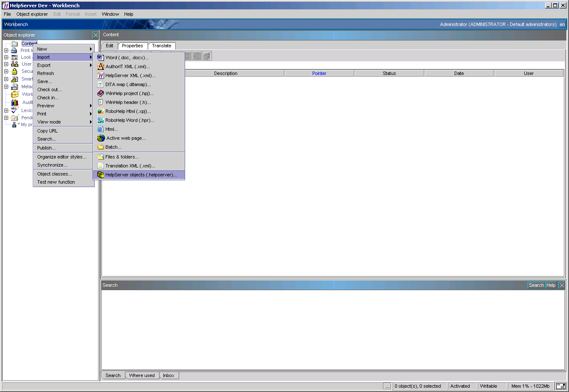Select the people icon beside User node

coord(15,64)
